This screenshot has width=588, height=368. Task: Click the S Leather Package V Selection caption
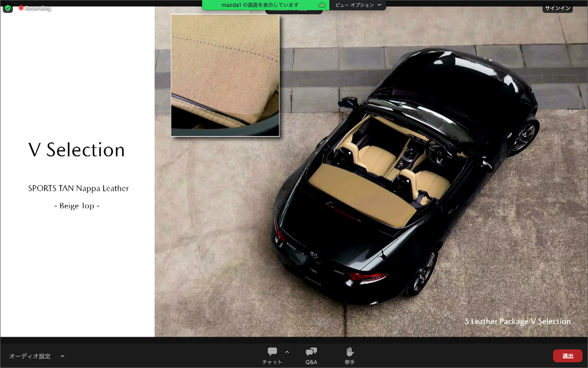click(x=518, y=321)
